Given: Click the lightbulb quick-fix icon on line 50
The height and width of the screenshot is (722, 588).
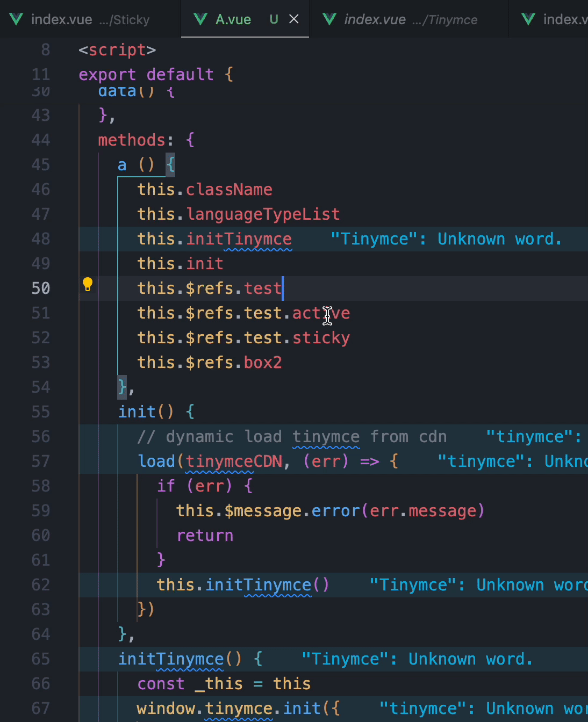Looking at the screenshot, I should 88,284.
